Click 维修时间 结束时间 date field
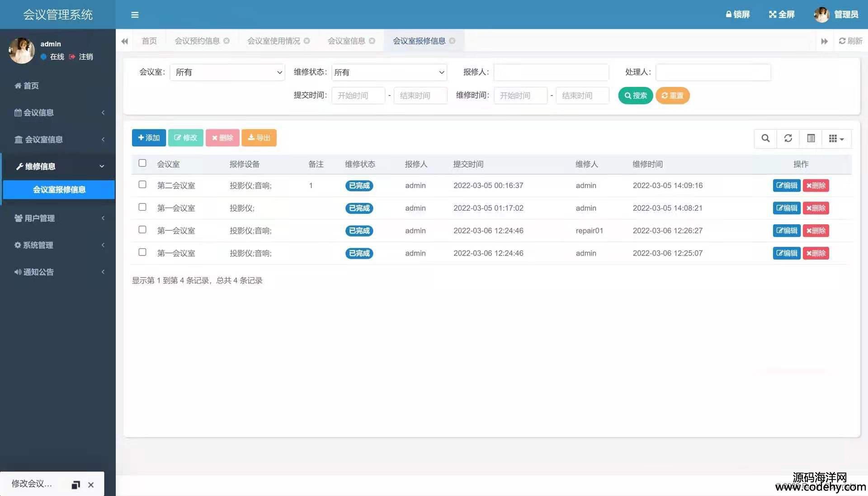Screen dimensions: 868x496 582,95
